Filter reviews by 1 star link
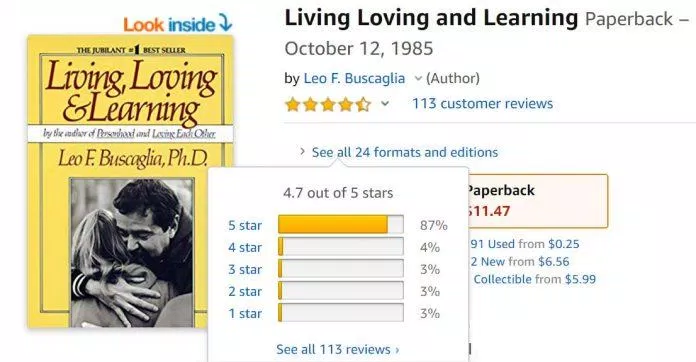Viewport: 696px width, 362px height. click(x=245, y=314)
